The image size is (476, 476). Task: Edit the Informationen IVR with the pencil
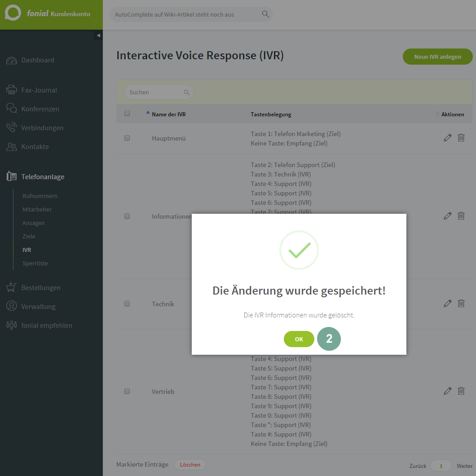click(447, 216)
